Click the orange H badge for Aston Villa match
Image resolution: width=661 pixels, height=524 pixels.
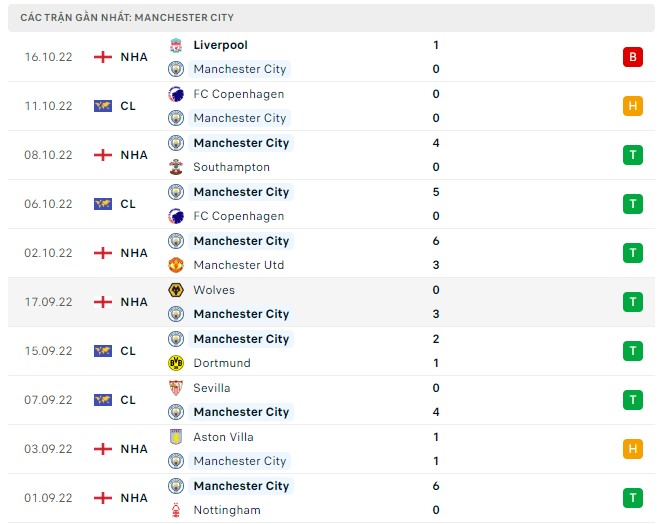[632, 449]
